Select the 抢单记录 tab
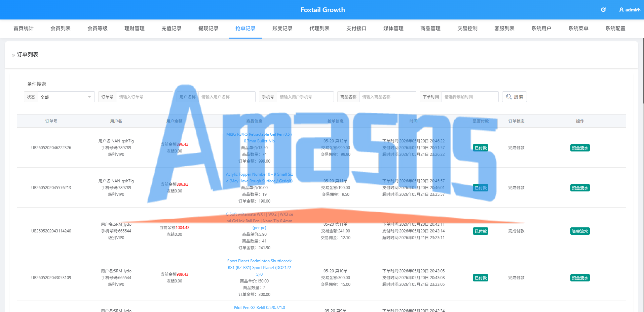 click(245, 29)
